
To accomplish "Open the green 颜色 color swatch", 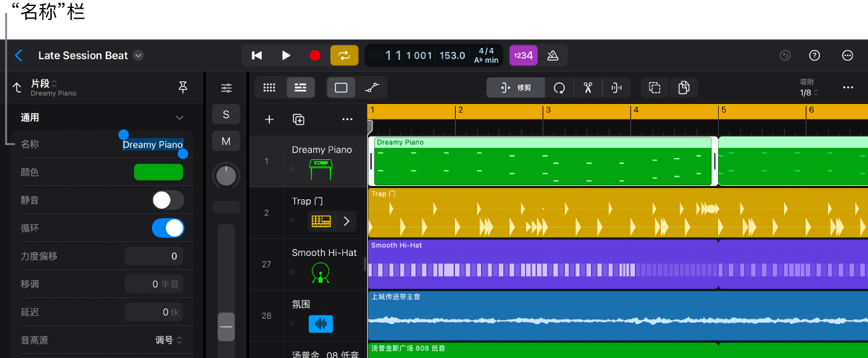I will pos(159,172).
